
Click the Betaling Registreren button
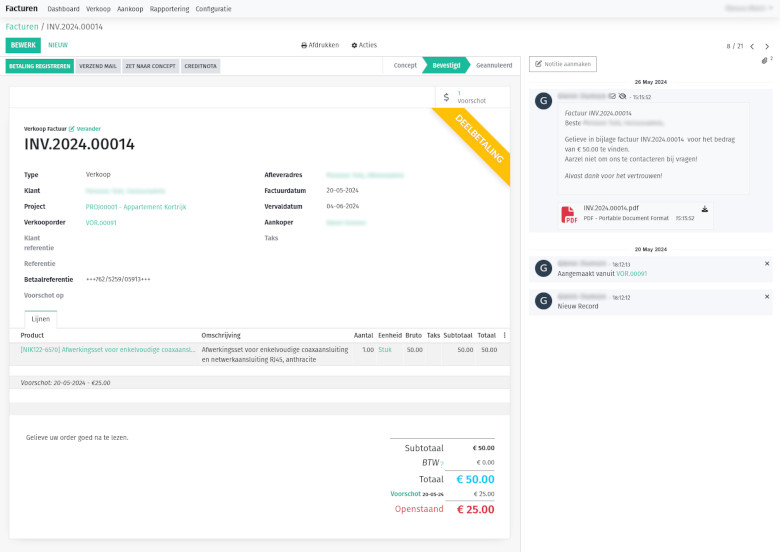click(x=39, y=66)
